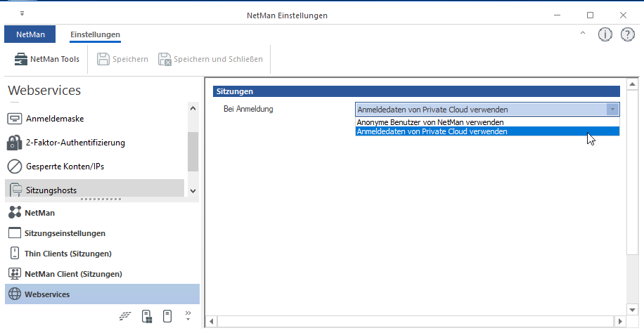The width and height of the screenshot is (644, 333).
Task: Click the NetMan nodes icon
Action: [x=15, y=213]
